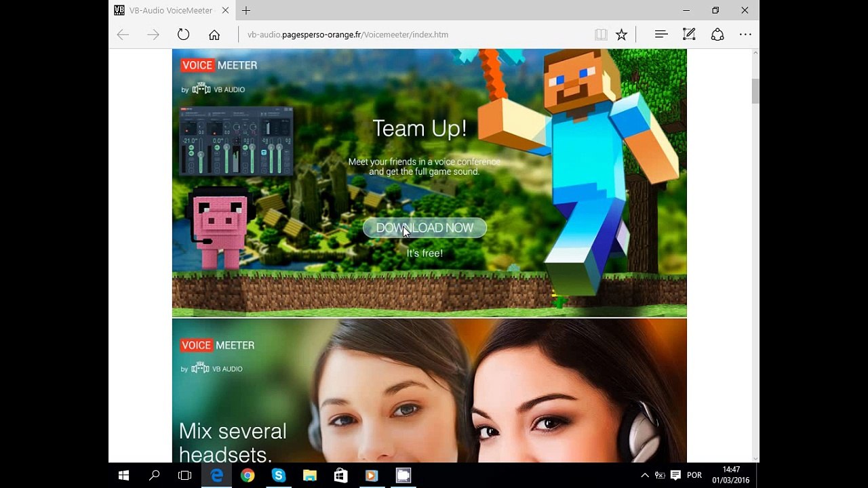868x488 pixels.
Task: Open the Windows Store from the taskbar
Action: [340, 475]
